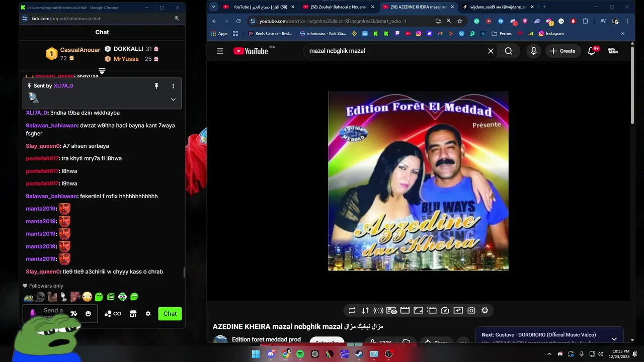The width and height of the screenshot is (644, 362).
Task: Switch to the first YouTube tab (58)
Action: [259, 7]
